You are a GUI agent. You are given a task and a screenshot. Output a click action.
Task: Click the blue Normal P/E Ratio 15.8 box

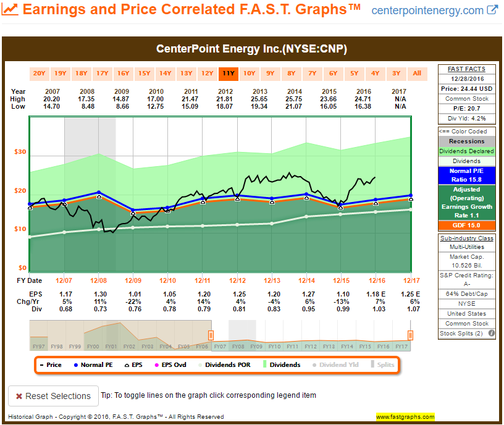coord(467,175)
